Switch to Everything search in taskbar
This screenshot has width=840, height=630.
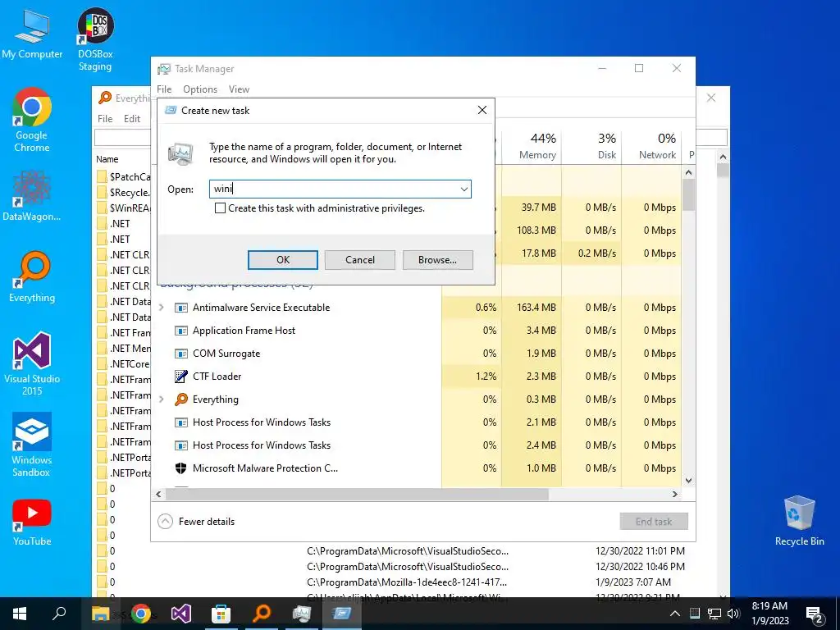point(262,614)
